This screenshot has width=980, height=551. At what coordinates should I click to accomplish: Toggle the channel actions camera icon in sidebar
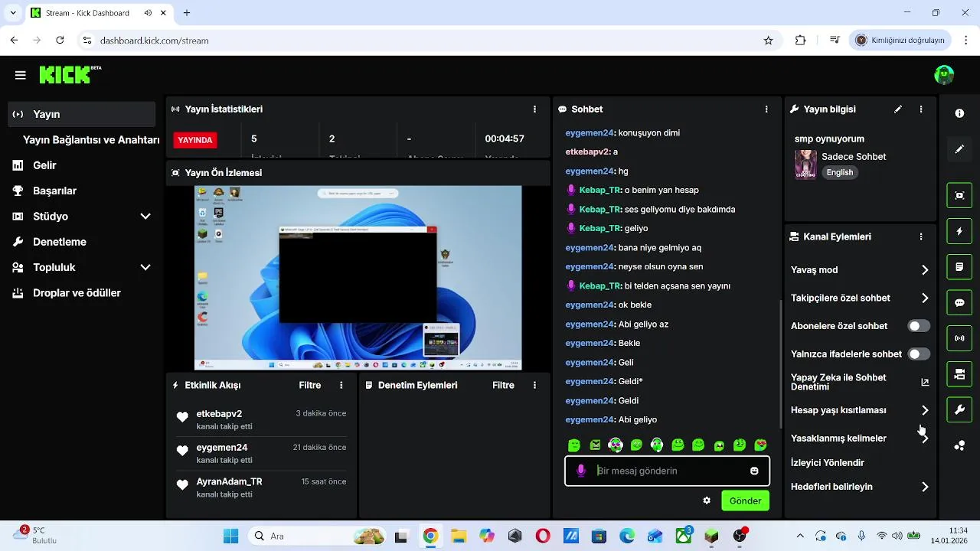pos(959,374)
